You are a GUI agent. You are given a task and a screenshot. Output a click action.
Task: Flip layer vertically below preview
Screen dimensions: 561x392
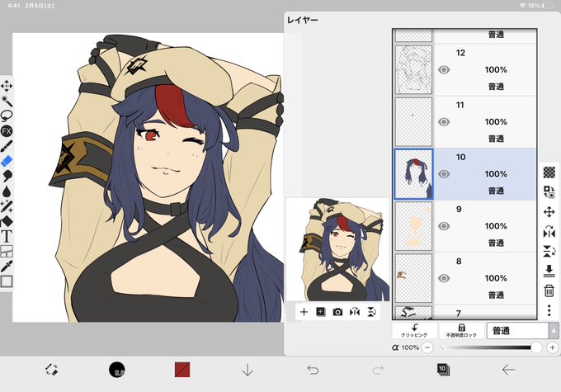[372, 312]
